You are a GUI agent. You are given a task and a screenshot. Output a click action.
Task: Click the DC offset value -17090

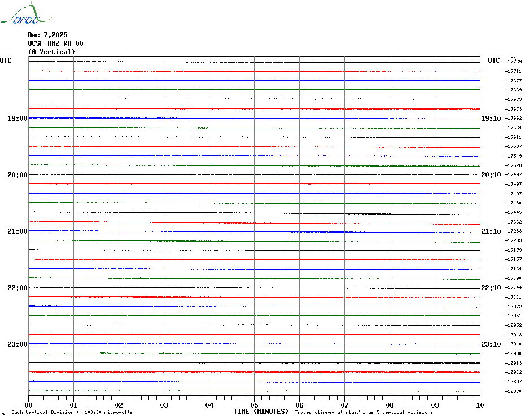pos(513,278)
